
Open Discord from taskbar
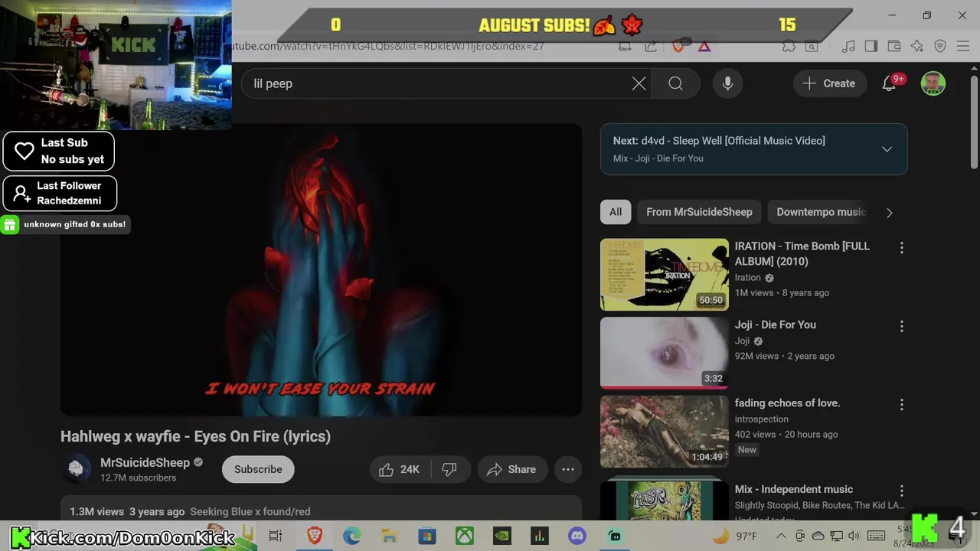pos(577,536)
